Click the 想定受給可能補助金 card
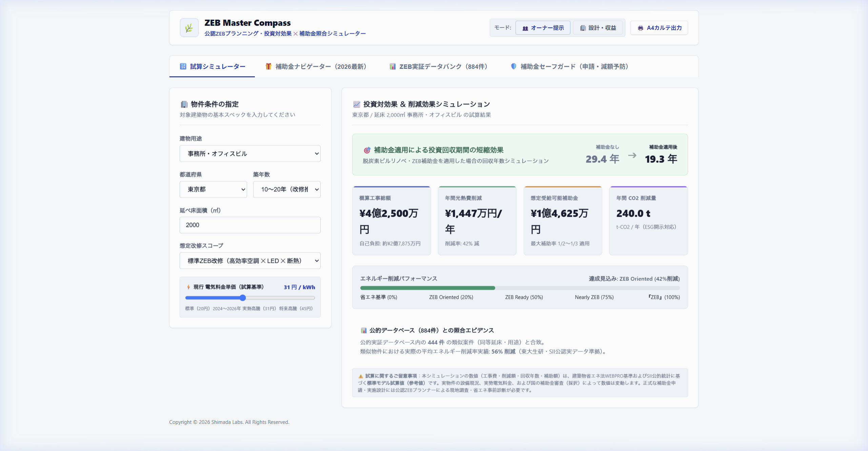The width and height of the screenshot is (868, 451). pyautogui.click(x=563, y=220)
